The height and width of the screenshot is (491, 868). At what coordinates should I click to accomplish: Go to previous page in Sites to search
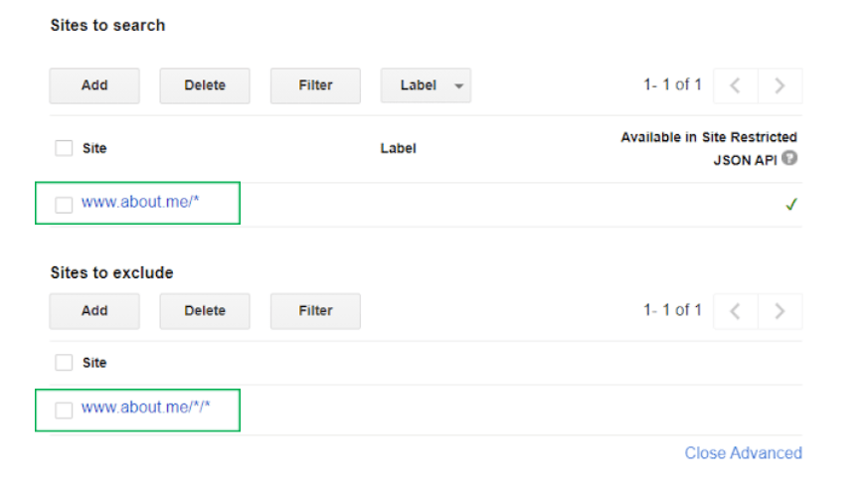click(735, 85)
